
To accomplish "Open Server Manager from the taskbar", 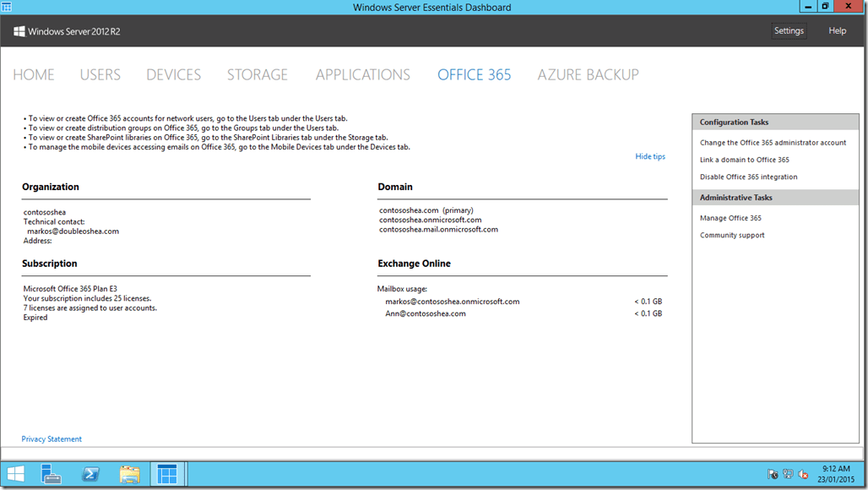I will 51,474.
